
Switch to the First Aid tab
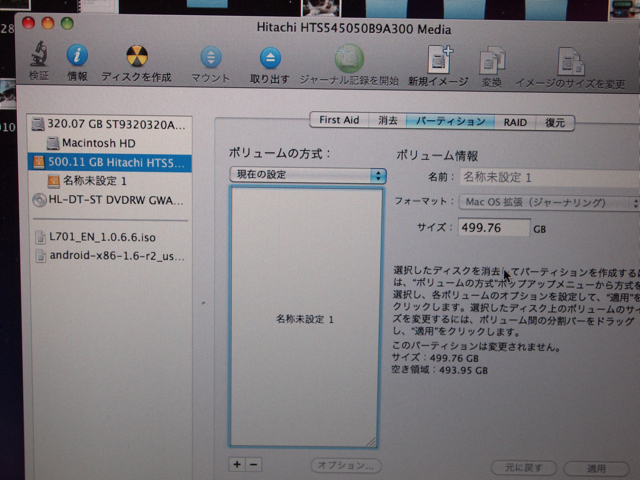click(338, 120)
